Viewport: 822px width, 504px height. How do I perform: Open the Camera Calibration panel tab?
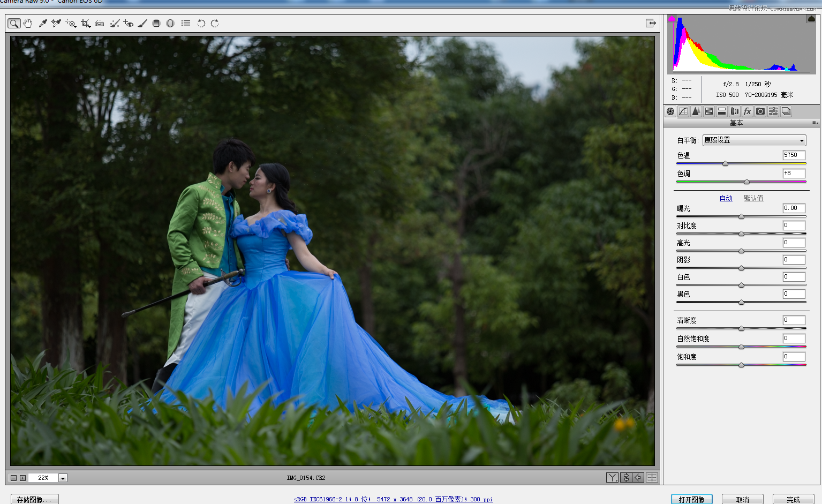tap(760, 111)
